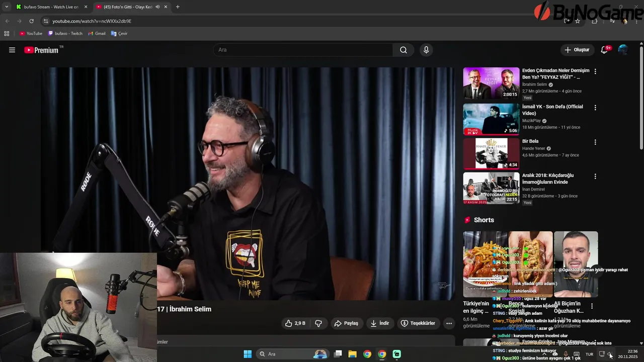644x362 pixels.
Task: Switch to the bufavo Stream tab
Action: click(x=51, y=7)
